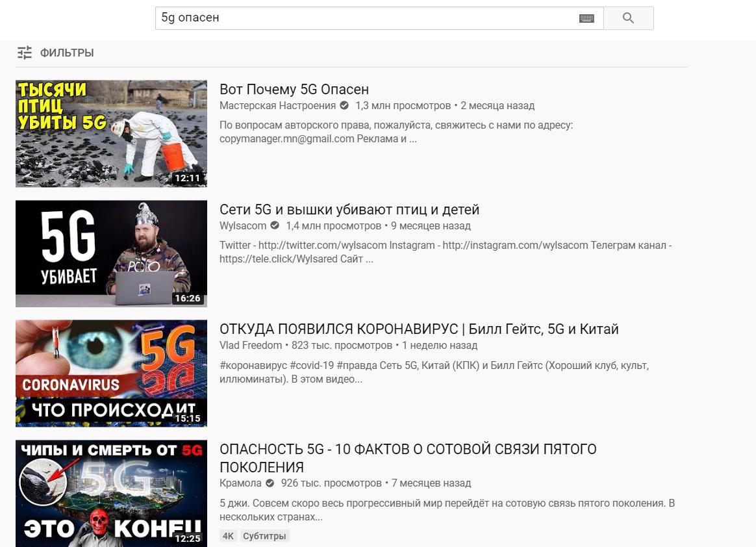This screenshot has width=756, height=547.
Task: Click description starting 'Twitter - http://twitter.com/wylsacom'
Action: pyautogui.click(x=446, y=252)
